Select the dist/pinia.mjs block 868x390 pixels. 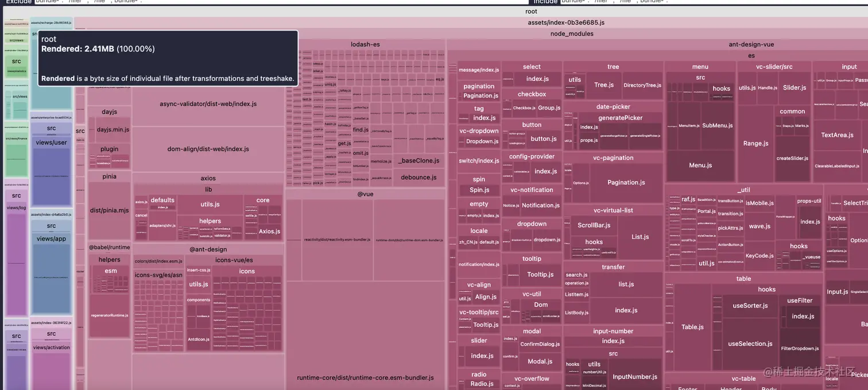(109, 210)
